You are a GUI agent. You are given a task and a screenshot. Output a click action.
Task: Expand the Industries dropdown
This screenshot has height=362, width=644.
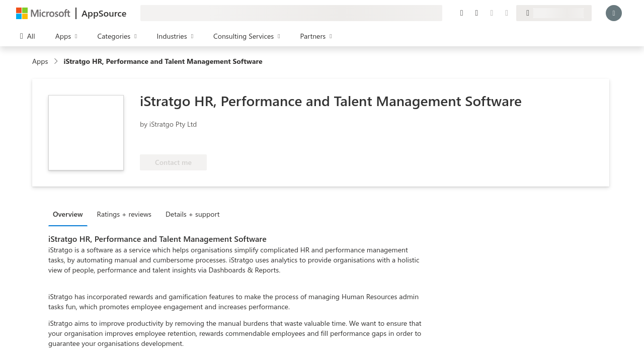(175, 36)
